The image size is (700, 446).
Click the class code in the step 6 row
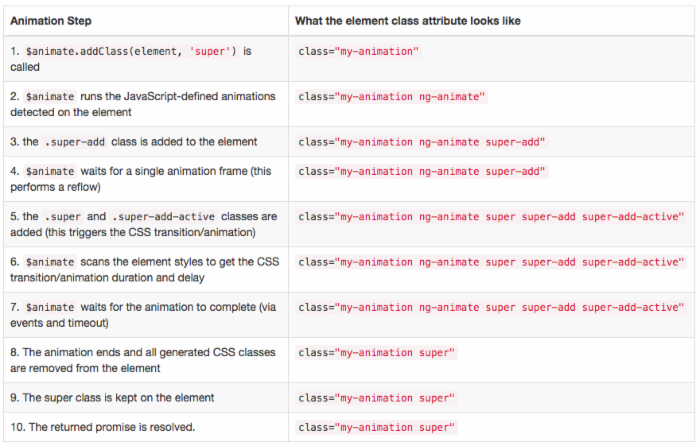pos(491,261)
